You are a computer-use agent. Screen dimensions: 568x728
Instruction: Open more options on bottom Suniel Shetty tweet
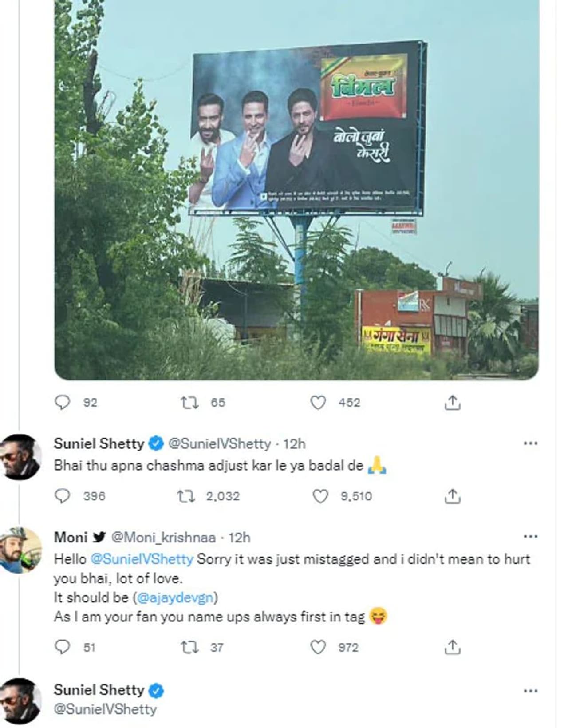pyautogui.click(x=530, y=691)
